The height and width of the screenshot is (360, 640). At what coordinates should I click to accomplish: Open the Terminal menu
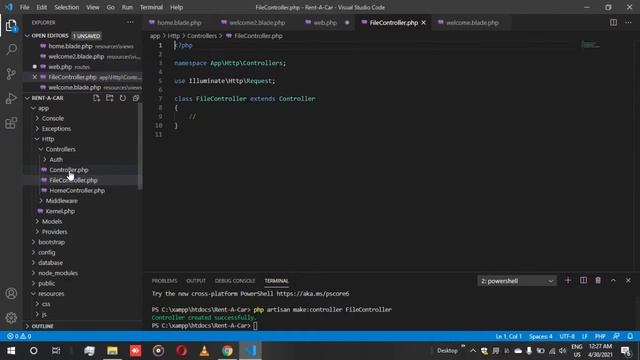[151, 7]
